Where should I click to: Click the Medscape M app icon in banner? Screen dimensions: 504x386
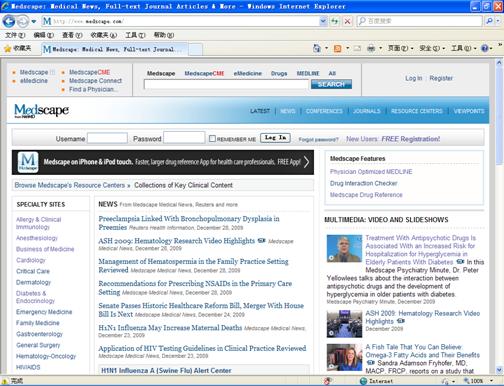[x=28, y=162]
